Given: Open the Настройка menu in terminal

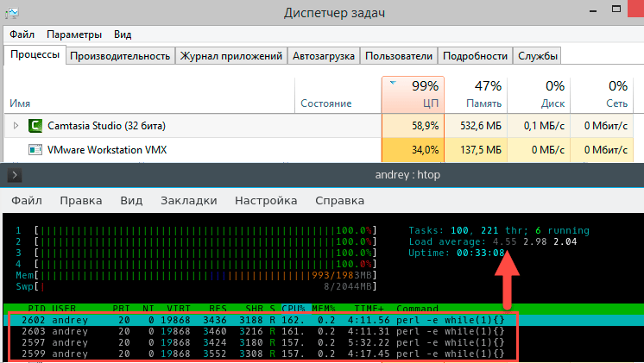Looking at the screenshot, I should click(x=266, y=201).
